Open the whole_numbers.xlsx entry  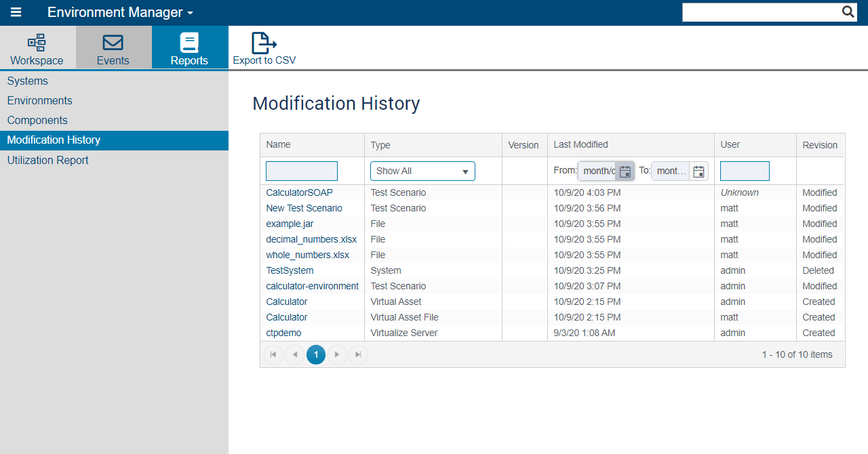[307, 255]
